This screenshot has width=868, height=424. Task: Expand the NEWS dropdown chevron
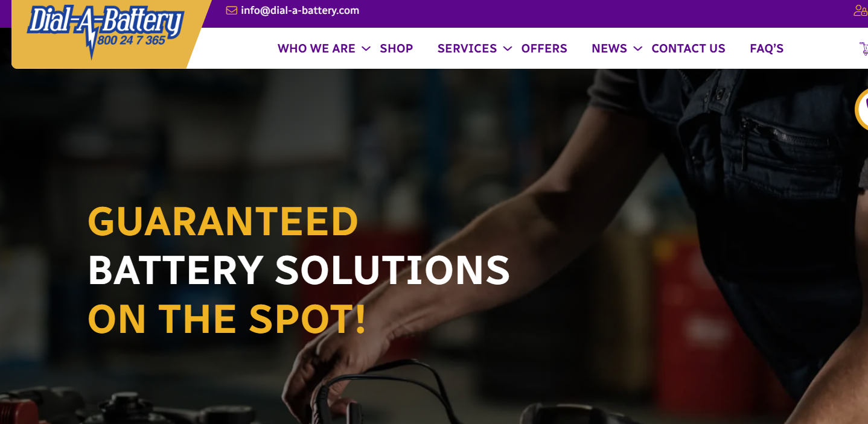pos(638,49)
